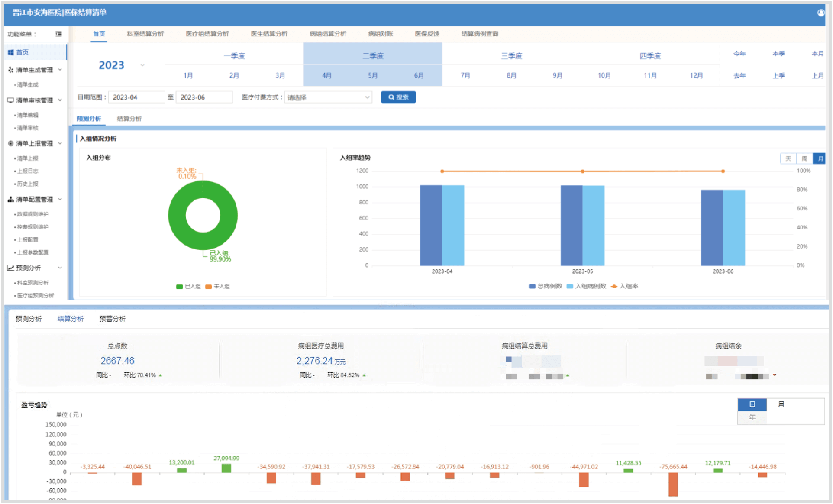Open sidebar item 科室预测分析
Screen dimensions: 833x504
tap(33, 283)
